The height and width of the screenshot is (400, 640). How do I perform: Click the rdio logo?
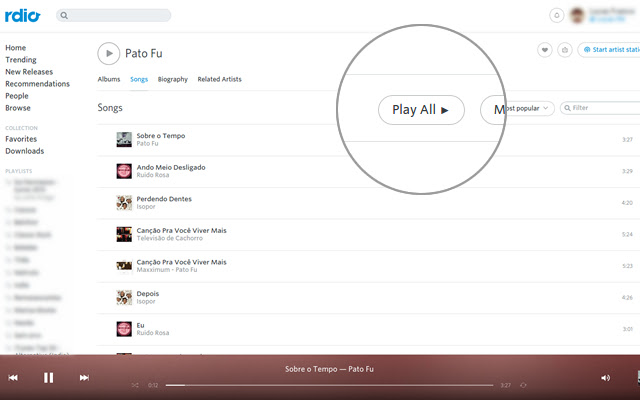(22, 16)
